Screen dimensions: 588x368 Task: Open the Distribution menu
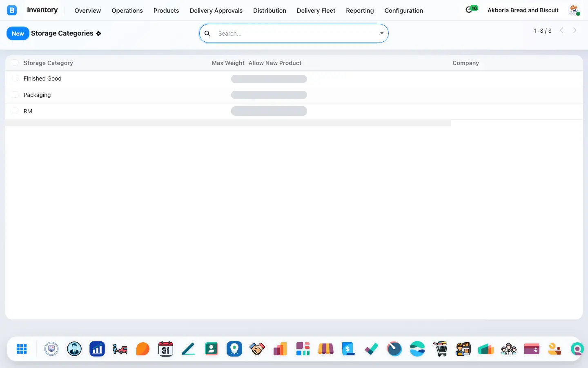coord(269,11)
